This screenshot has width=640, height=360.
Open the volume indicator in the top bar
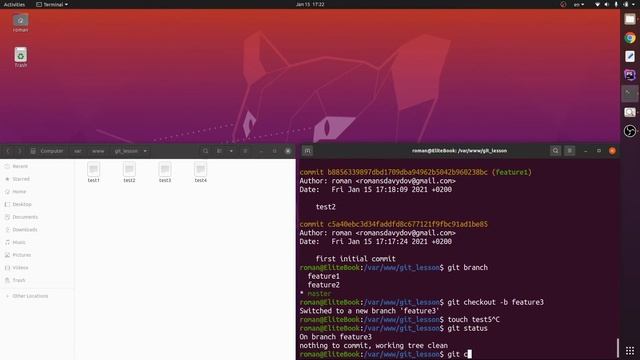point(607,4)
